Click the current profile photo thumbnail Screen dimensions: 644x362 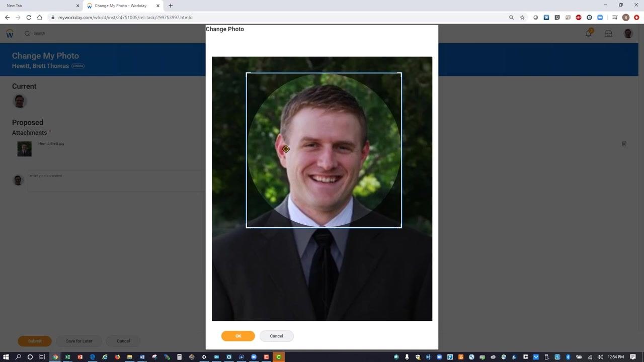pyautogui.click(x=20, y=101)
